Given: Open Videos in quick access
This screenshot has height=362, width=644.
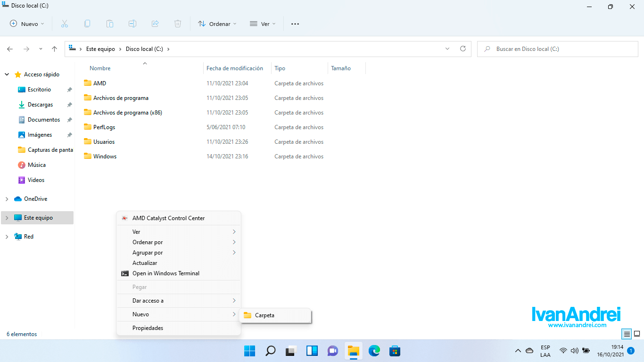Looking at the screenshot, I should [36, 180].
